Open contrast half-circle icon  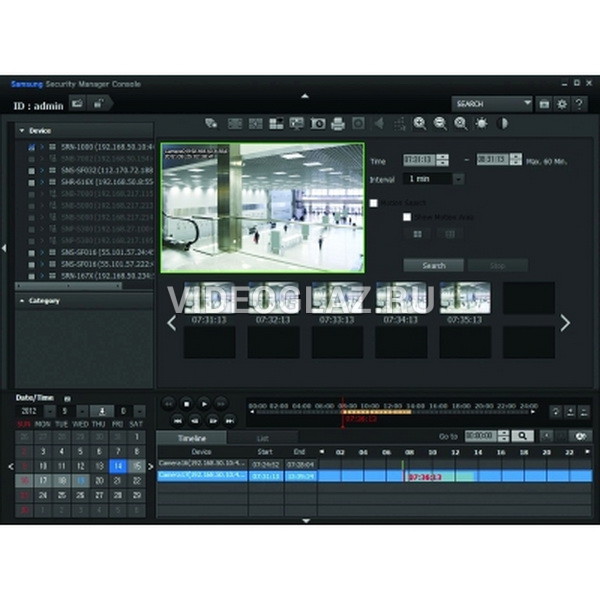coord(502,124)
